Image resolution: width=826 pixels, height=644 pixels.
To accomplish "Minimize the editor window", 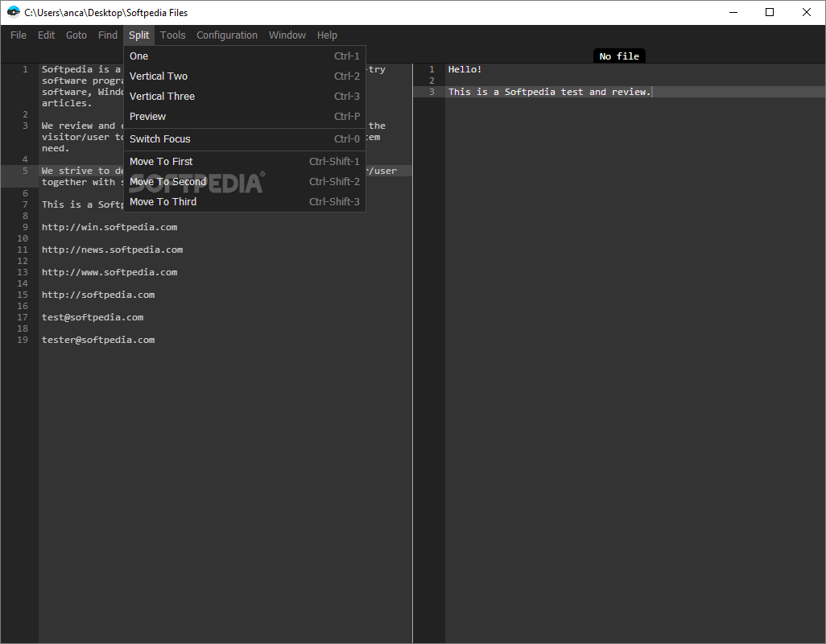I will pyautogui.click(x=733, y=12).
